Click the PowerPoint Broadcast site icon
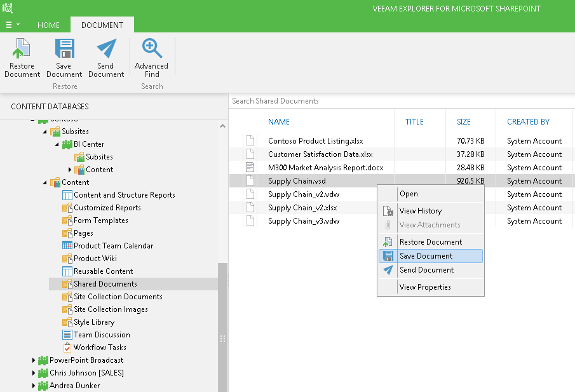575x392 pixels. coord(43,360)
